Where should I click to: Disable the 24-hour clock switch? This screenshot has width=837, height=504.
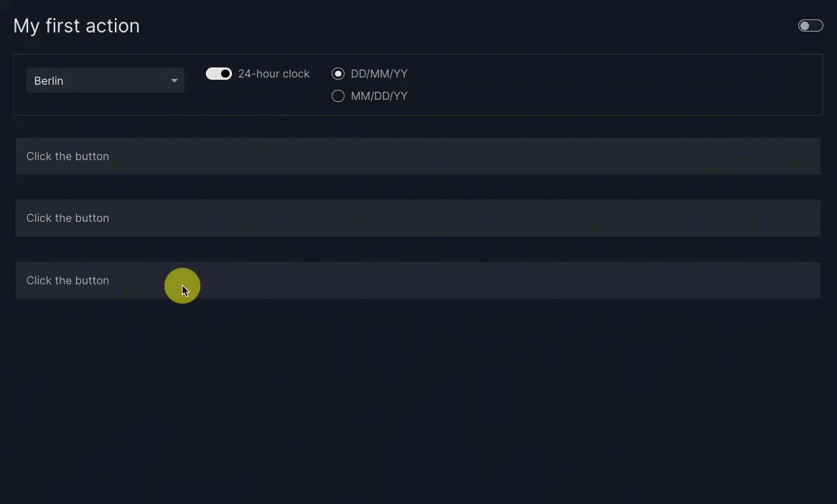point(219,74)
